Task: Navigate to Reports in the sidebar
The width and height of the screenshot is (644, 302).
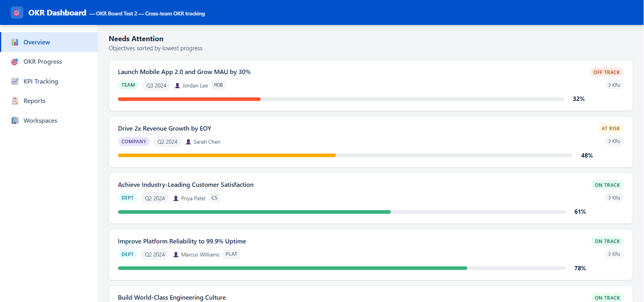Action: pyautogui.click(x=49, y=101)
